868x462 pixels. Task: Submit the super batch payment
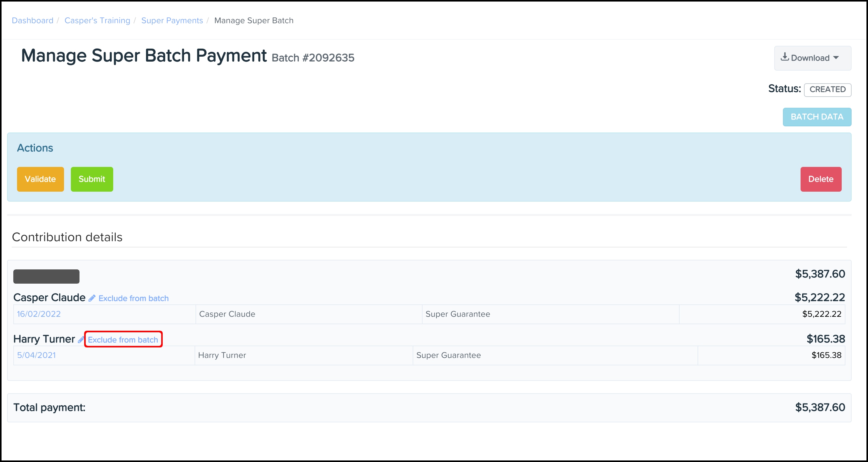(92, 179)
